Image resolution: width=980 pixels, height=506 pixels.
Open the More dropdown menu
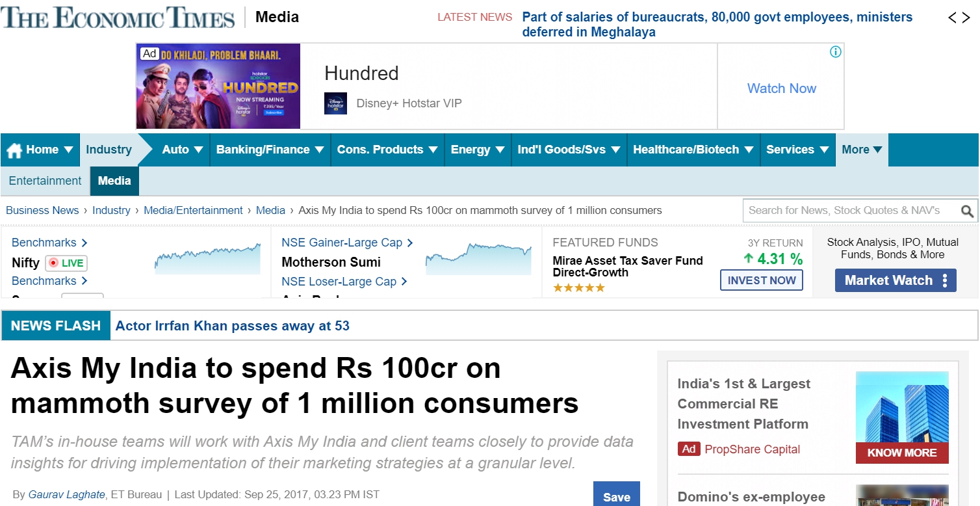(862, 150)
